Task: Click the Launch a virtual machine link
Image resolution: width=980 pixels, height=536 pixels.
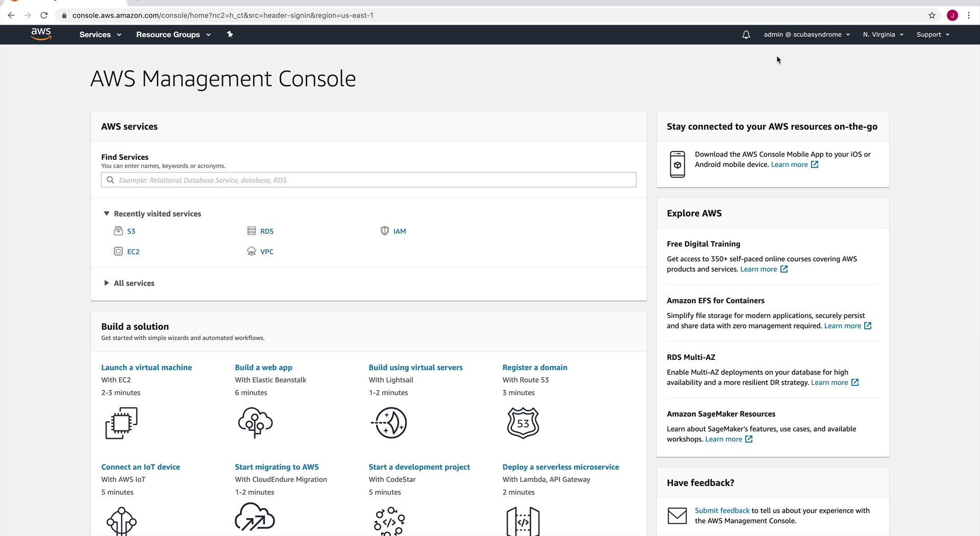Action: pos(146,368)
